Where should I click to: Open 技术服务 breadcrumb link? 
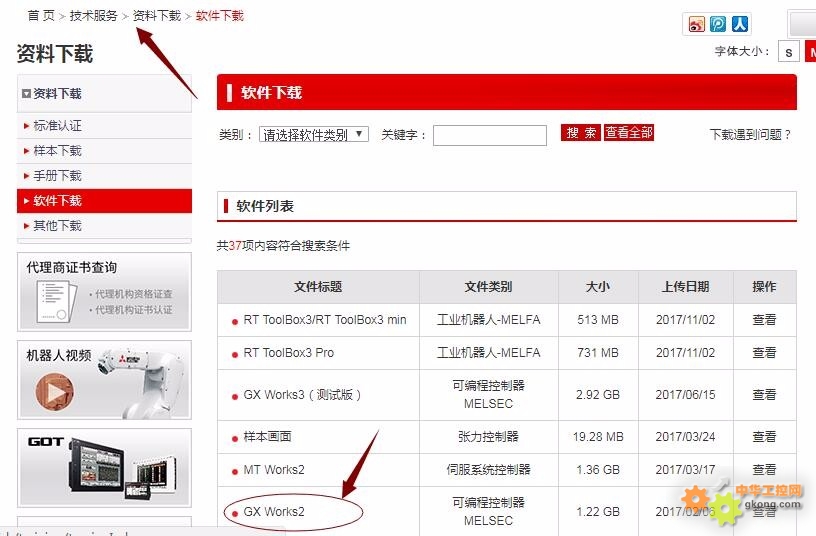(94, 16)
